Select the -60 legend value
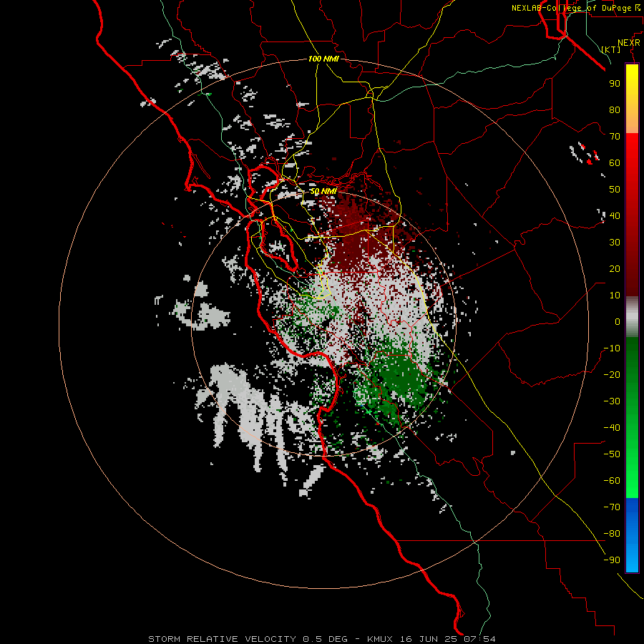The width and height of the screenshot is (644, 644). [x=612, y=481]
